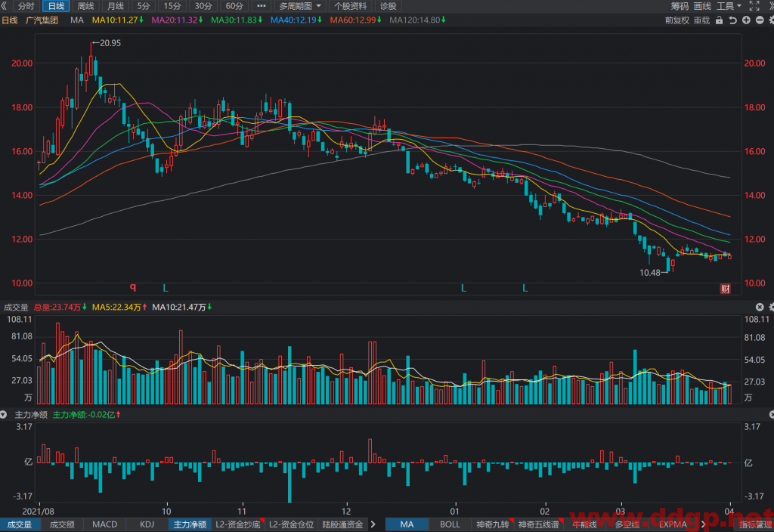Toggle 画线 drawing mode
The image size is (774, 532).
pos(702,6)
